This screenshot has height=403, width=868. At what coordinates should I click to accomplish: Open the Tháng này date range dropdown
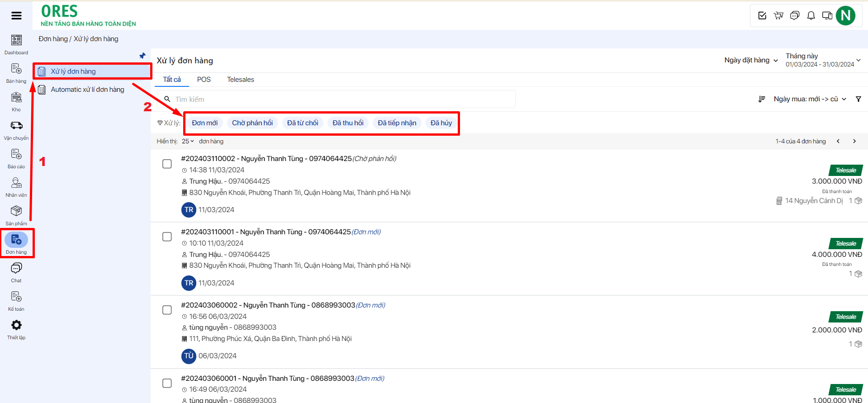click(x=822, y=60)
